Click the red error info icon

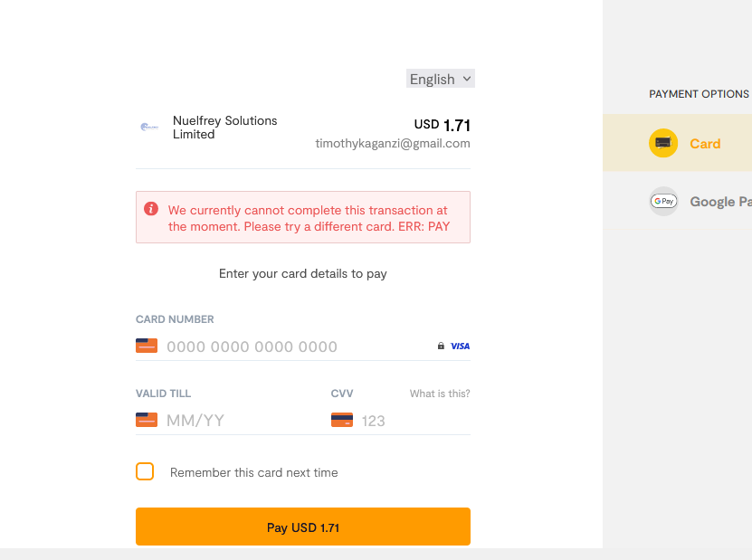[151, 209]
